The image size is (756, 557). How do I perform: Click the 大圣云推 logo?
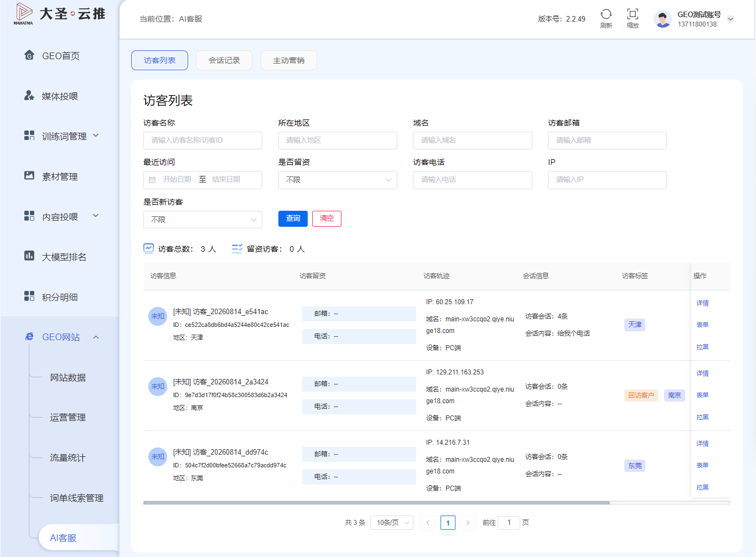click(x=59, y=14)
